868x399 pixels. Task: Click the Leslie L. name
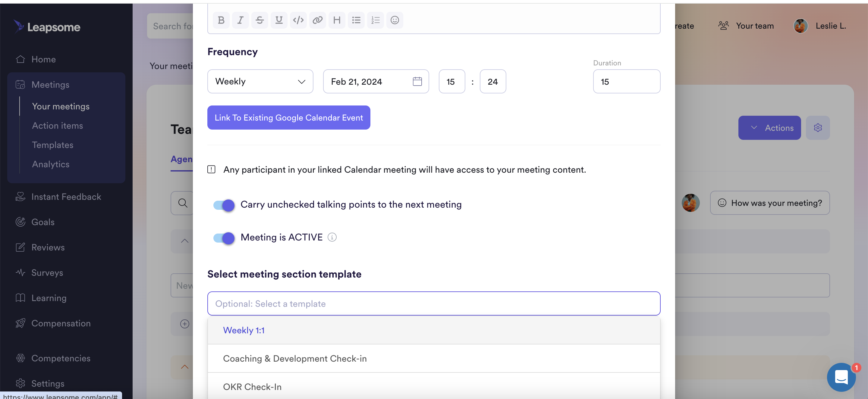click(x=831, y=26)
